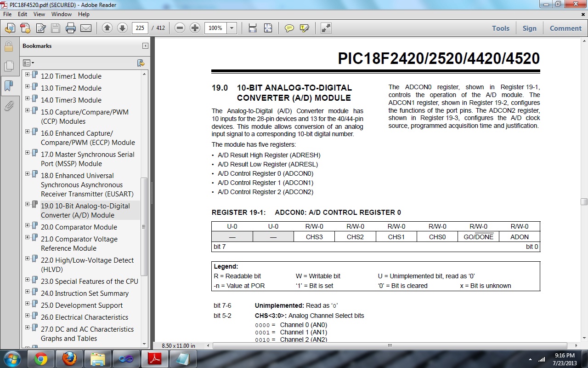
Task: Expand the 12.0 Timer1 Module bookmark
Action: pos(28,75)
